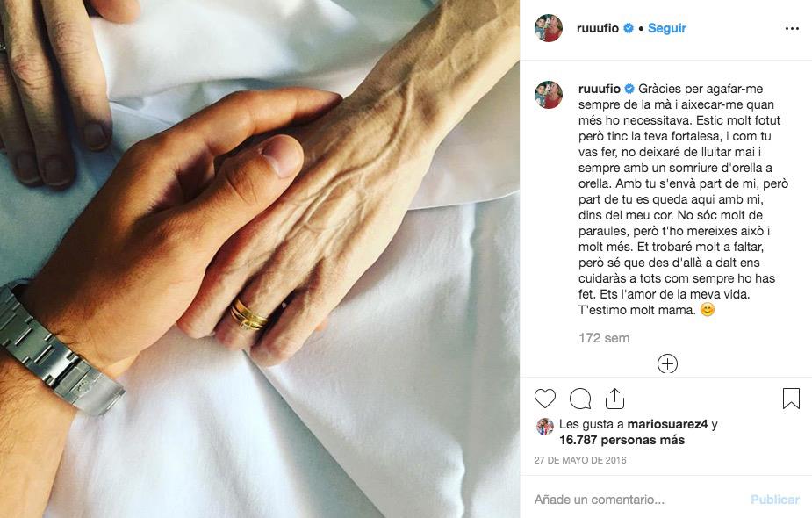Open ruuufio avatar beside the caption

click(549, 95)
